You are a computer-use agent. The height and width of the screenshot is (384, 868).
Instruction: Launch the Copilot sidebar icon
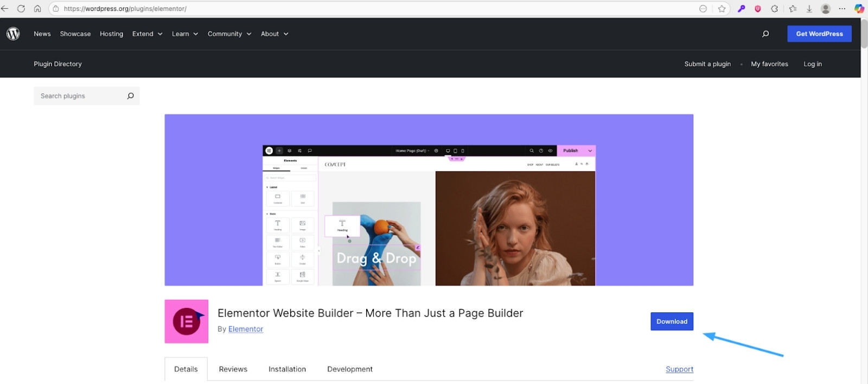[859, 9]
